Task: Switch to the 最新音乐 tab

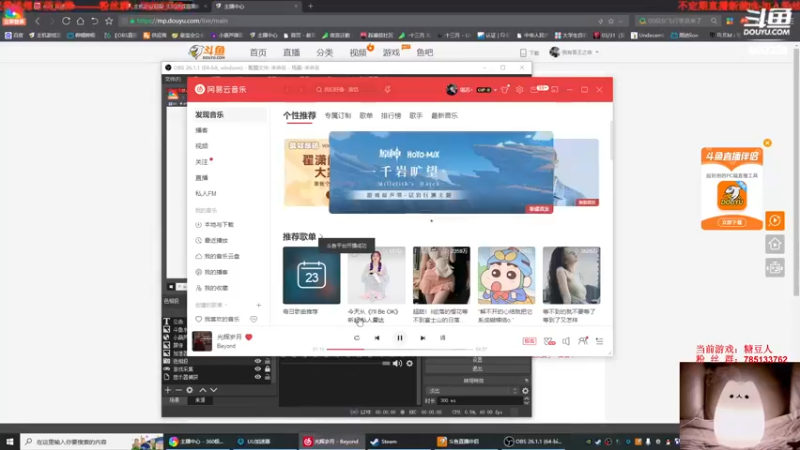Action: click(444, 116)
